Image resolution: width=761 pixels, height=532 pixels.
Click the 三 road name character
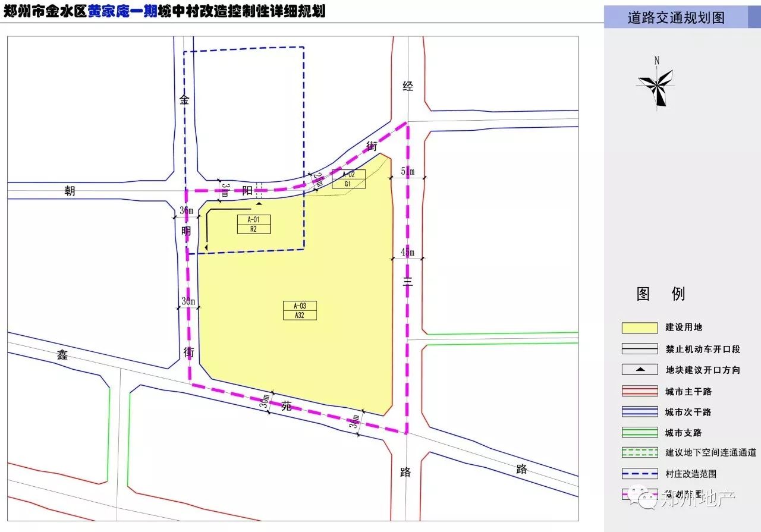pos(408,284)
